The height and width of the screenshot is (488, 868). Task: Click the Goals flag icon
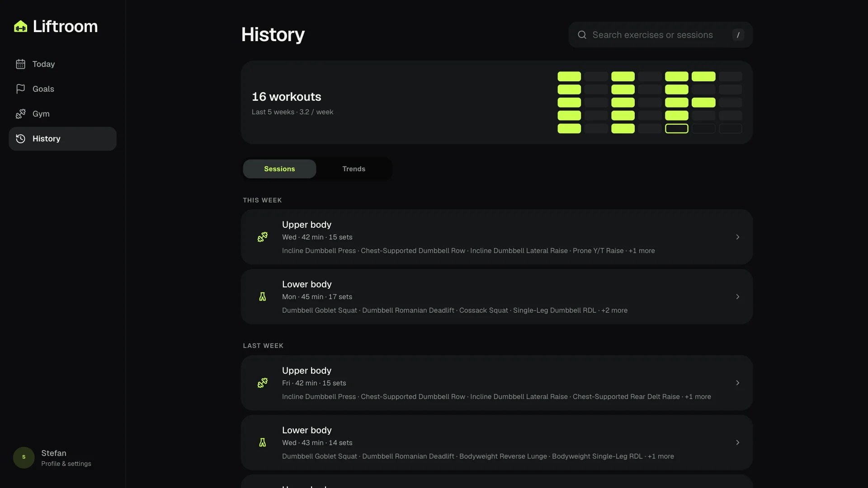20,89
